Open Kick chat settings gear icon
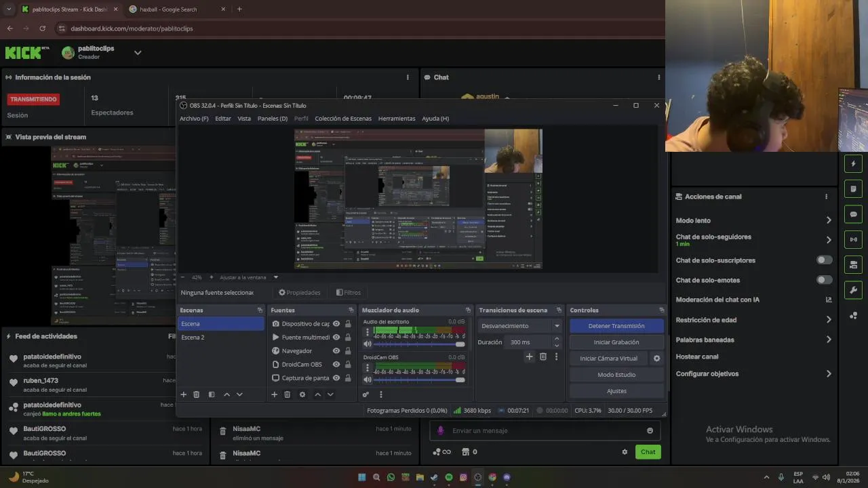This screenshot has height=488, width=868. click(625, 452)
